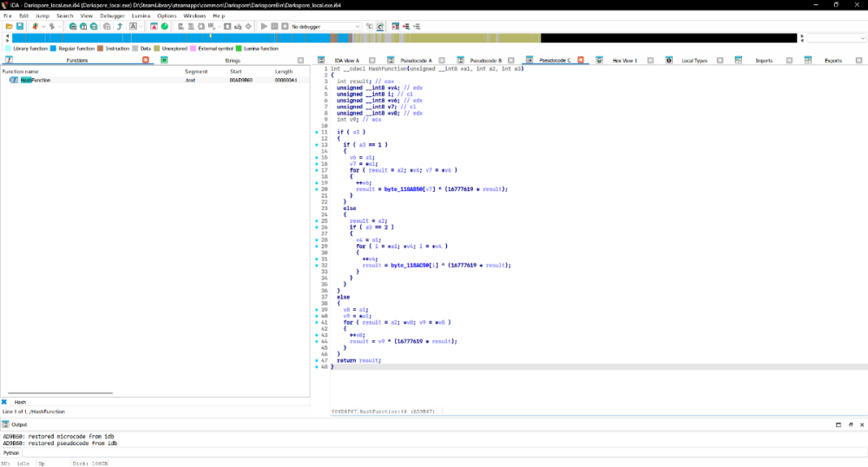This screenshot has width=868, height=467.
Task: Click the Open file folder icon
Action: [x=8, y=27]
